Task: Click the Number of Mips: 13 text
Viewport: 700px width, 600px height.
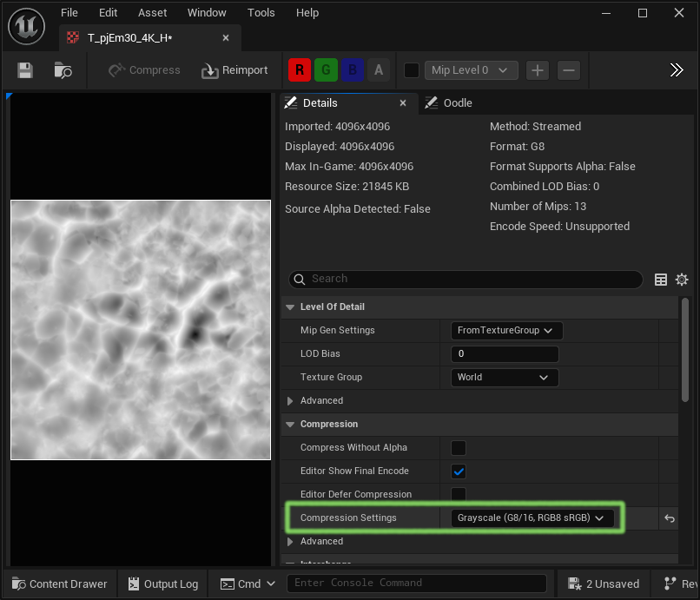Action: [538, 207]
